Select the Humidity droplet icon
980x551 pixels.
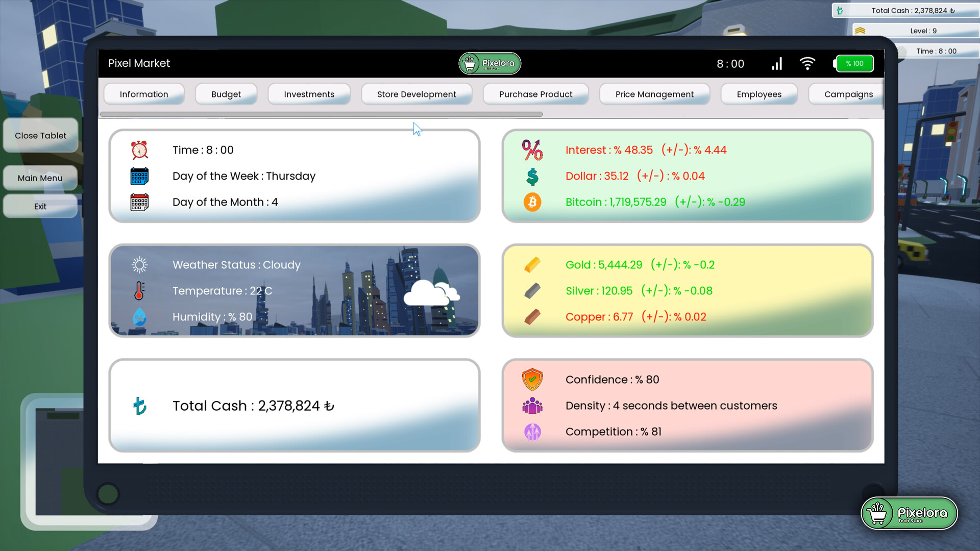click(x=139, y=317)
